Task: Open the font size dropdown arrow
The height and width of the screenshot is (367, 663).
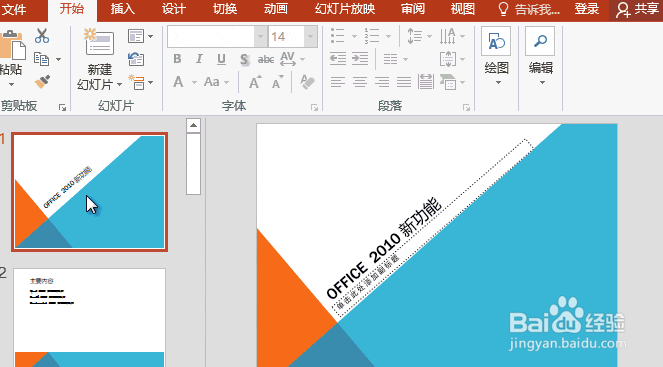Action: [x=311, y=36]
